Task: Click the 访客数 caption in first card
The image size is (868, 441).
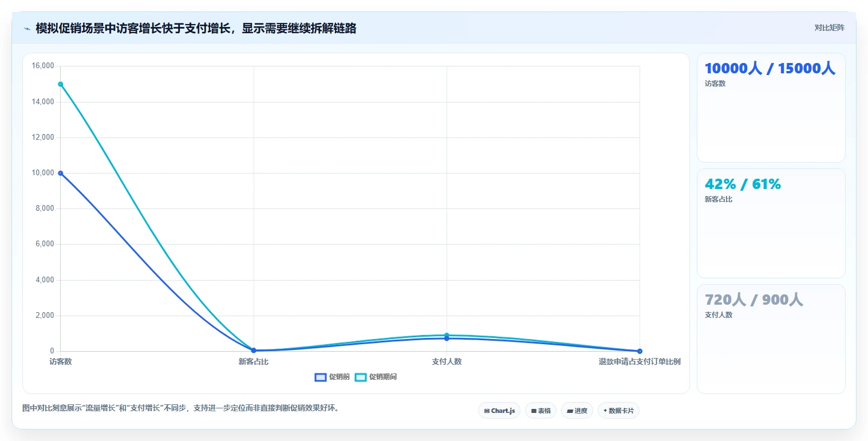Action: coord(715,84)
